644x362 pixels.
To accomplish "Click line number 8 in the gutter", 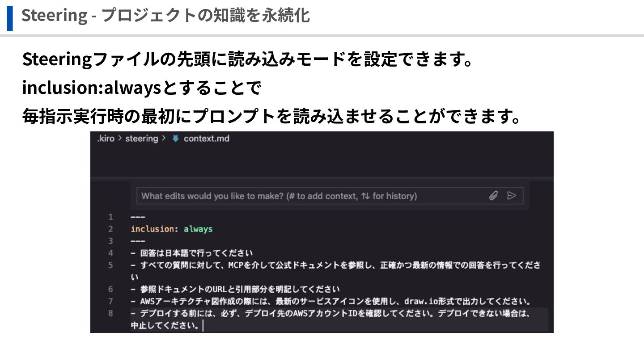I will (x=110, y=313).
